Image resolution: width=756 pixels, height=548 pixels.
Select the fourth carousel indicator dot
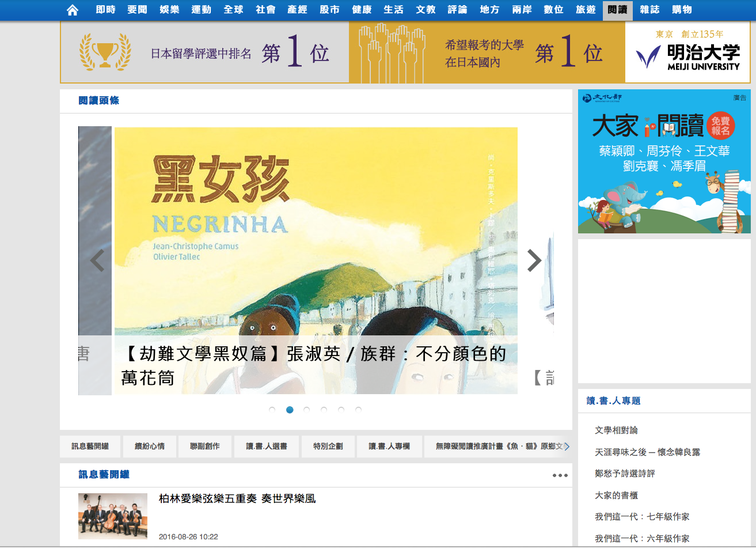click(324, 410)
